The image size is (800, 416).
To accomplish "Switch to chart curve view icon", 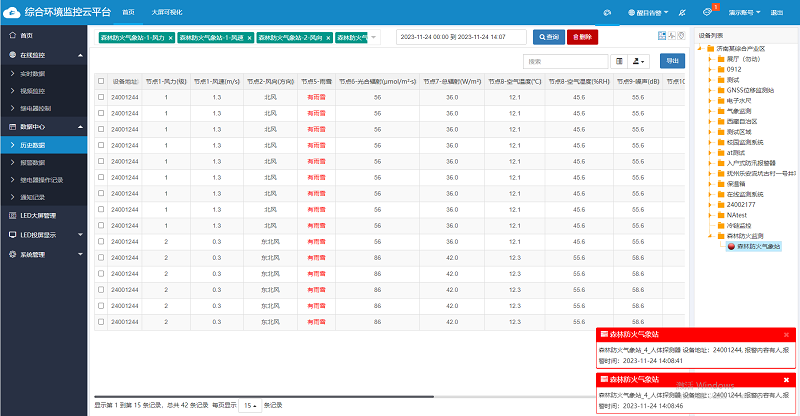I will point(672,35).
